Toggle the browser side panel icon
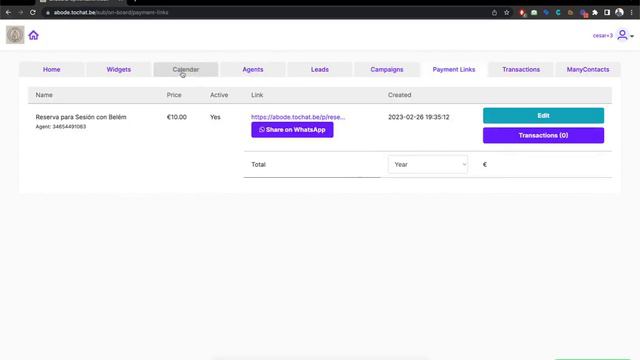Screen dimensions: 640x360 click(607, 13)
